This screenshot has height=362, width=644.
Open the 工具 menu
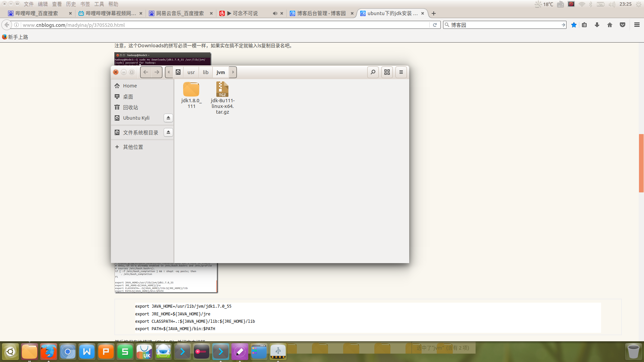[x=99, y=4]
